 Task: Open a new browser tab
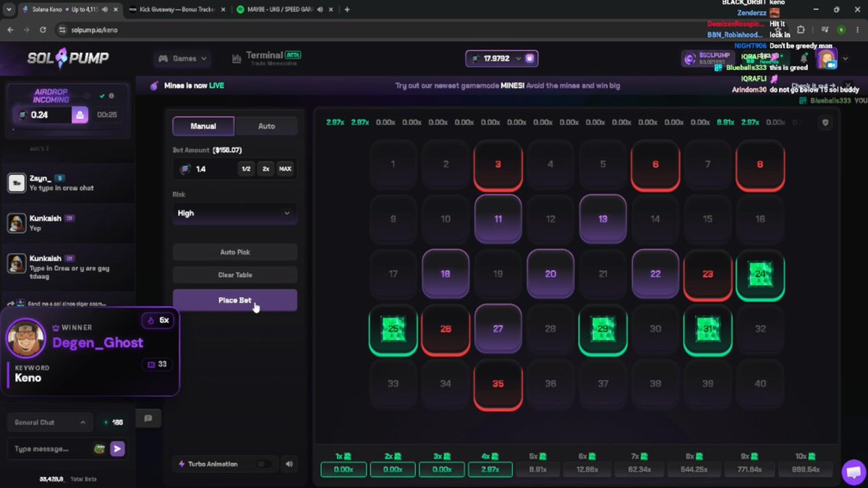[x=347, y=9]
